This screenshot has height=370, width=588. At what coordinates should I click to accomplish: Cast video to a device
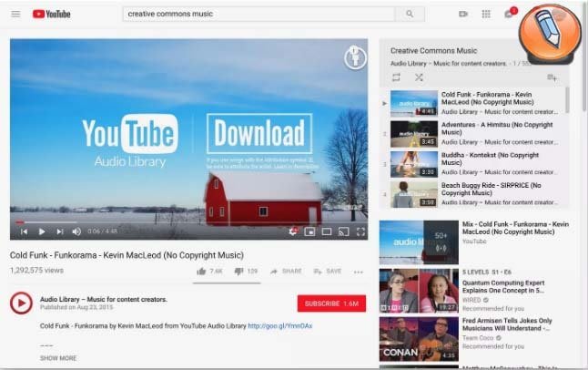tap(343, 231)
